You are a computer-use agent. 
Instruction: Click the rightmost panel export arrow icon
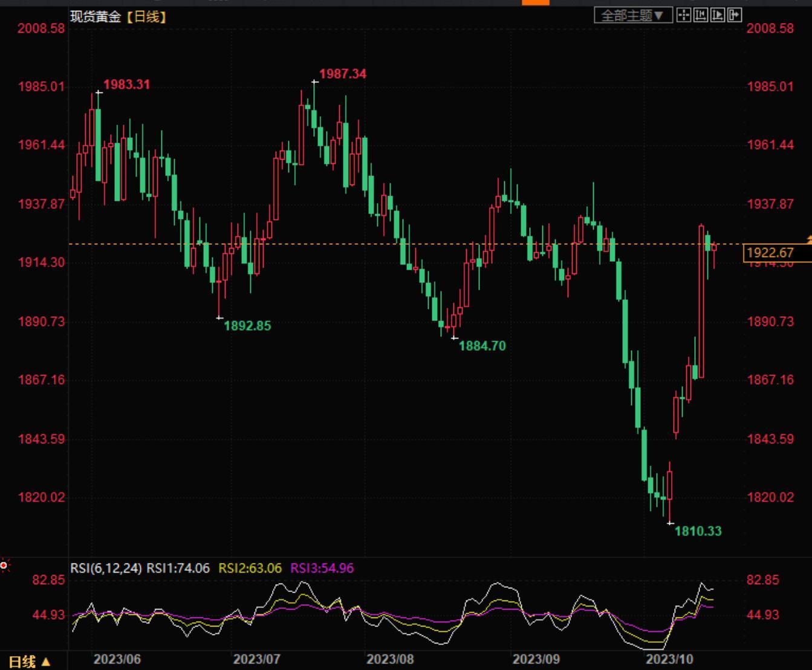(735, 15)
